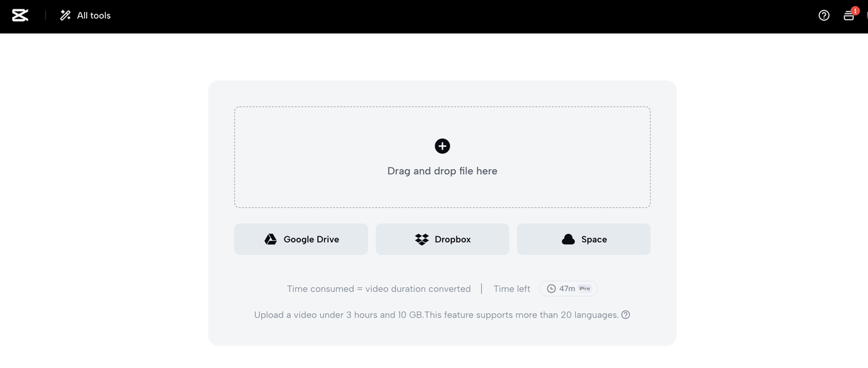
Task: Click 'Upload a video under 3 hours' text
Action: pos(315,315)
